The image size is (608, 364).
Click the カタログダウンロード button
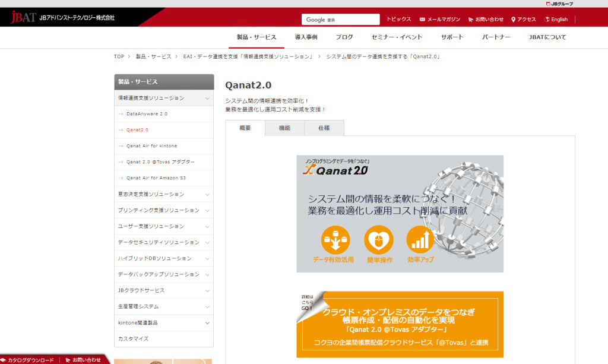[27, 360]
